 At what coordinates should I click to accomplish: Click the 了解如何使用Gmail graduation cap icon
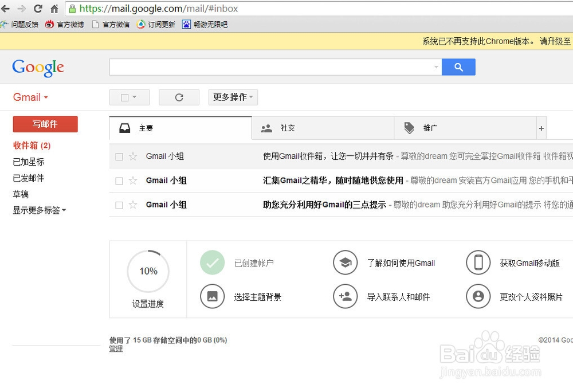click(345, 262)
